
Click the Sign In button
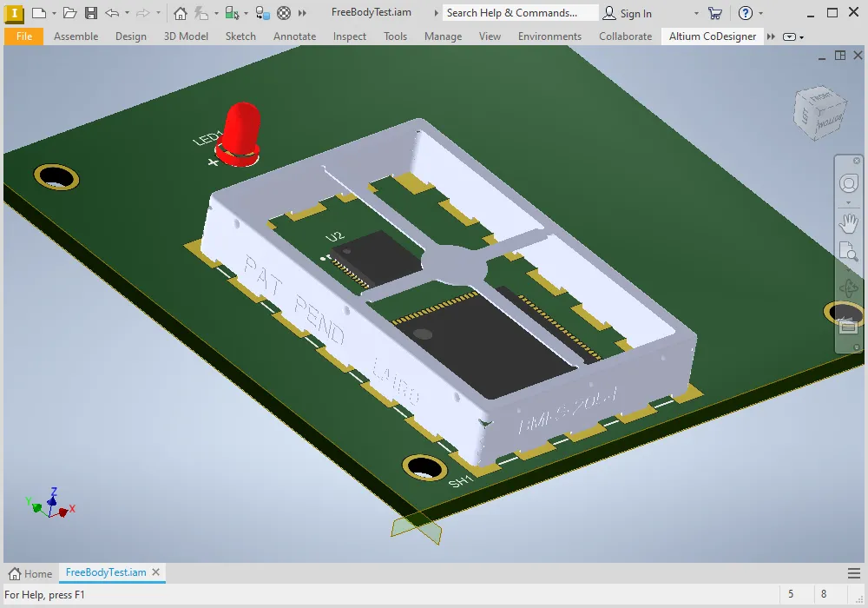[x=628, y=13]
